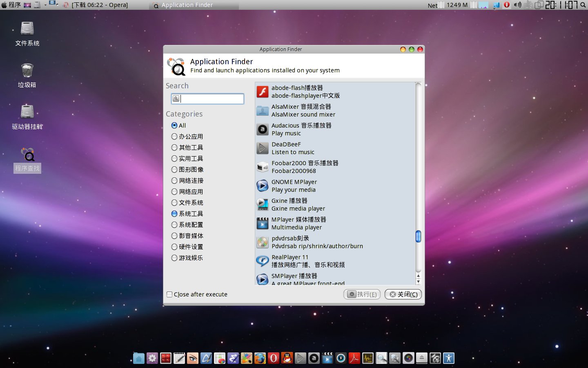Image resolution: width=588 pixels, height=368 pixels.
Task: Click the pdvdrsab disc icon
Action: [x=263, y=242]
